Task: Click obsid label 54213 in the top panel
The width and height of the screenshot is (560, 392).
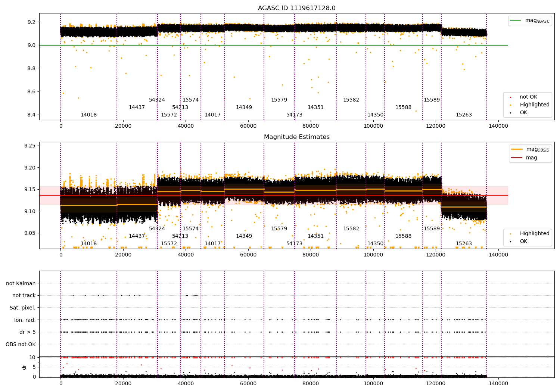Action: pos(180,108)
